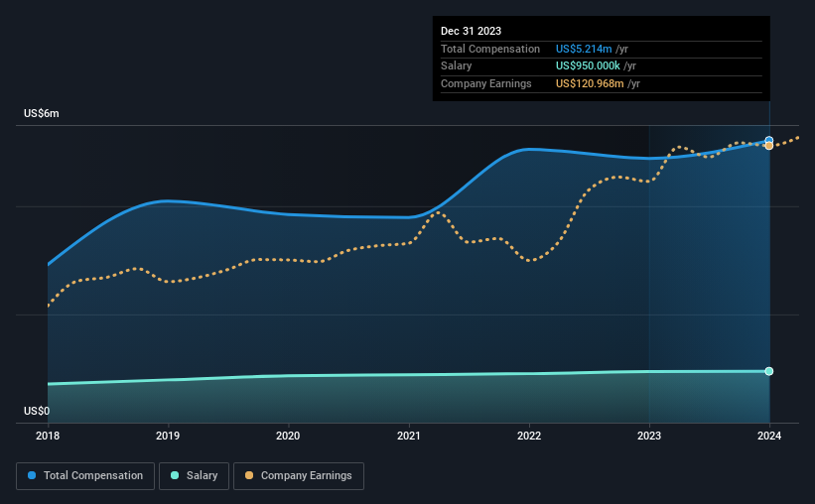The height and width of the screenshot is (504, 815).
Task: Click the blue Total Compensation data point at 2024
Action: pos(769,140)
